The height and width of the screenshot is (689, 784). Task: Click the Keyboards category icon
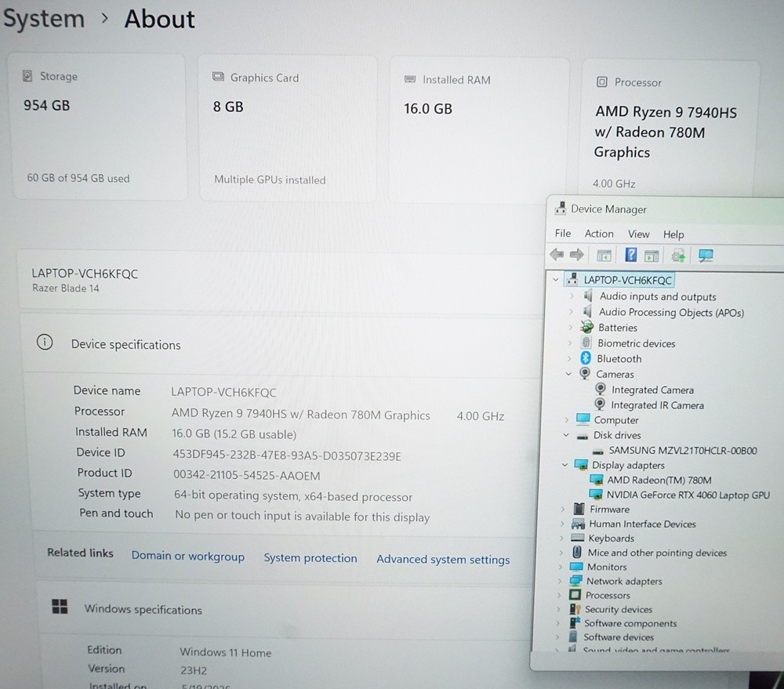578,538
